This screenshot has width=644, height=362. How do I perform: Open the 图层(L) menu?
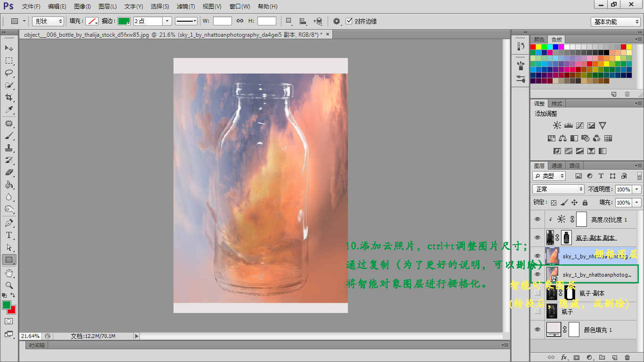pyautogui.click(x=107, y=7)
